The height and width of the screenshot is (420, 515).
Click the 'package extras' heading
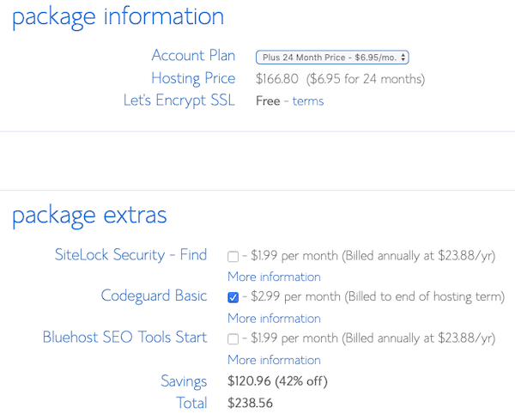pyautogui.click(x=89, y=216)
